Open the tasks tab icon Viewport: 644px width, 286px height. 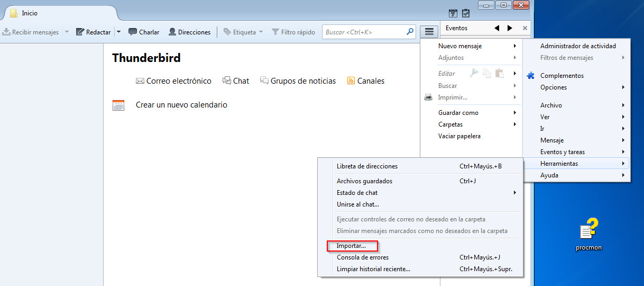point(466,13)
